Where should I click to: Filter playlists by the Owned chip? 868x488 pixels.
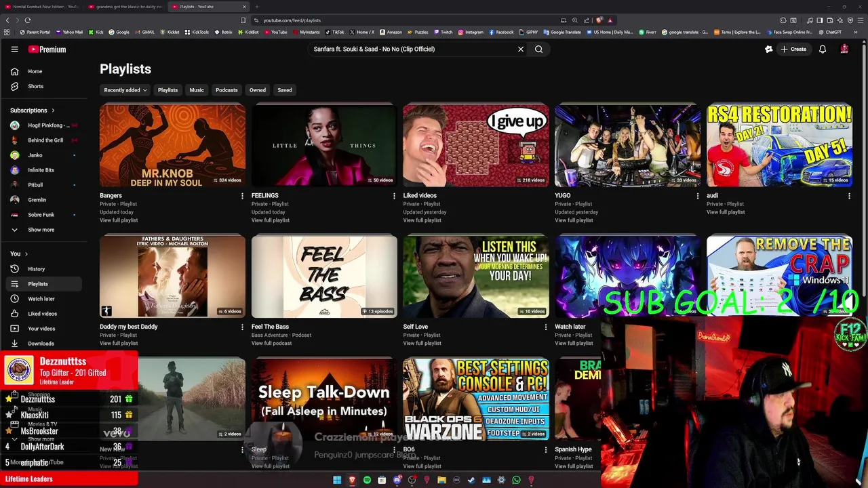(258, 90)
